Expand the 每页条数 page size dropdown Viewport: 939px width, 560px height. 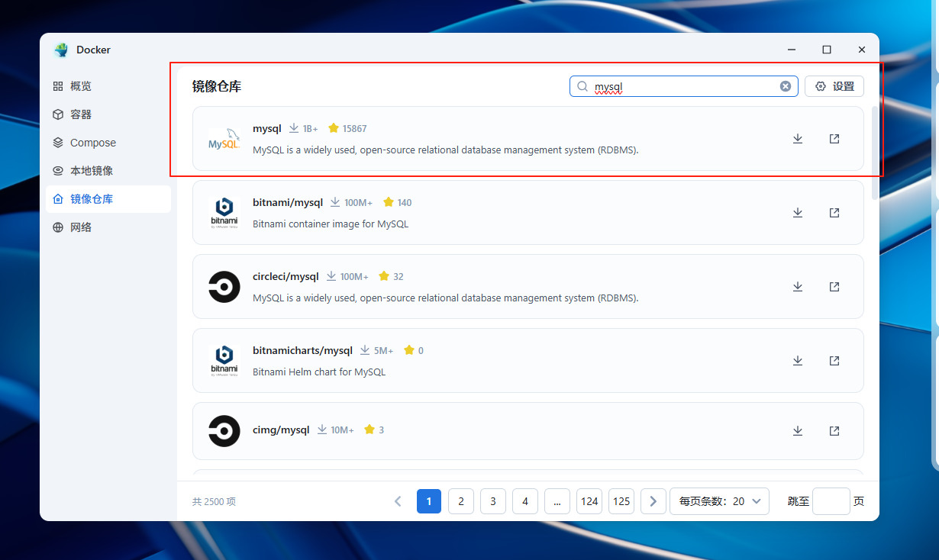719,501
